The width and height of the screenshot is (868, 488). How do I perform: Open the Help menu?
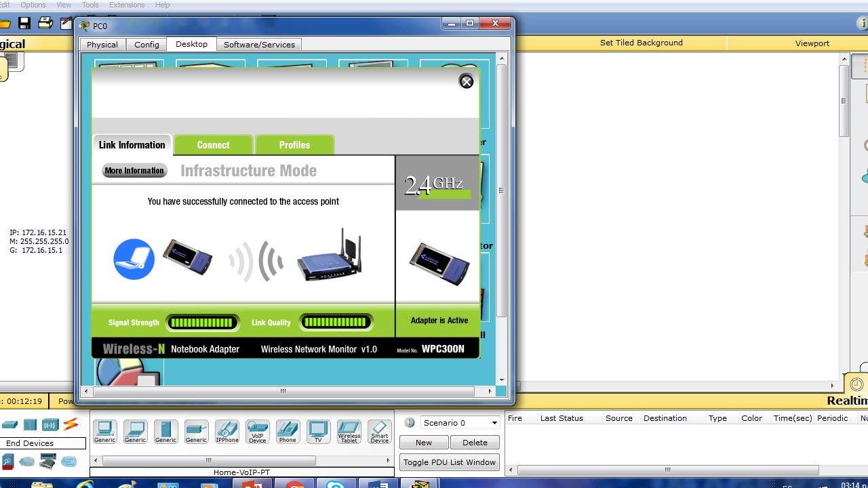[163, 5]
